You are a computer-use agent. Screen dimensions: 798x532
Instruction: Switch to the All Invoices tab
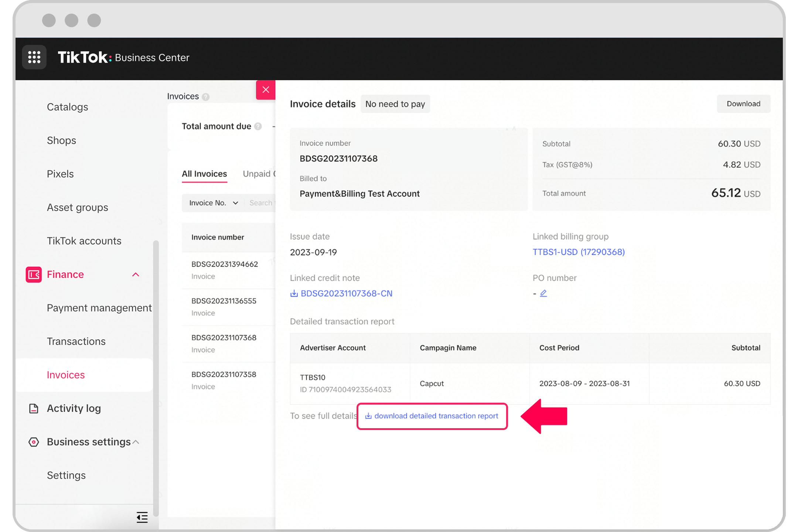(x=204, y=174)
